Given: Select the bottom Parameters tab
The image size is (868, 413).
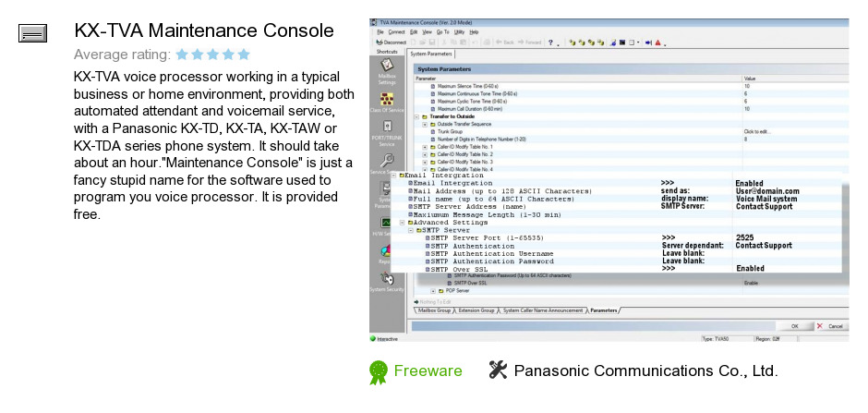Looking at the screenshot, I should click(603, 310).
